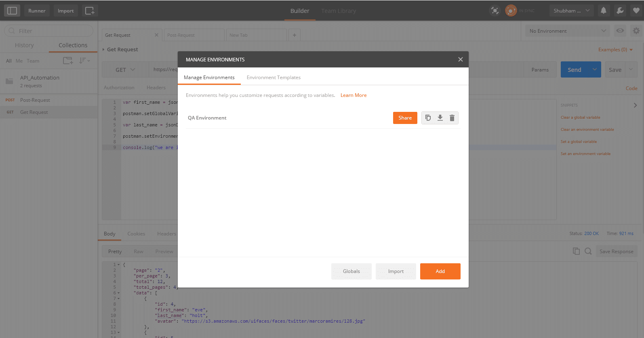Open the manage environments gear icon

coord(636,31)
